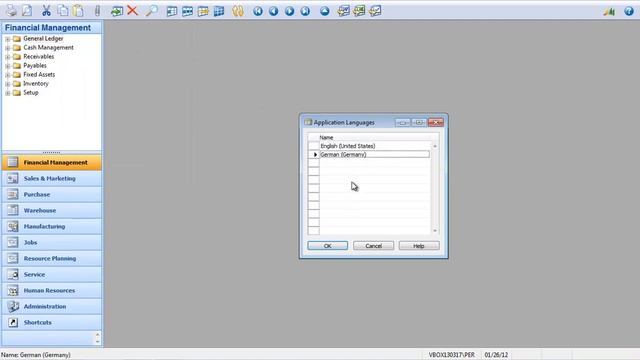Click Help in Application Languages dialog
This screenshot has width=640, height=360.
(419, 246)
